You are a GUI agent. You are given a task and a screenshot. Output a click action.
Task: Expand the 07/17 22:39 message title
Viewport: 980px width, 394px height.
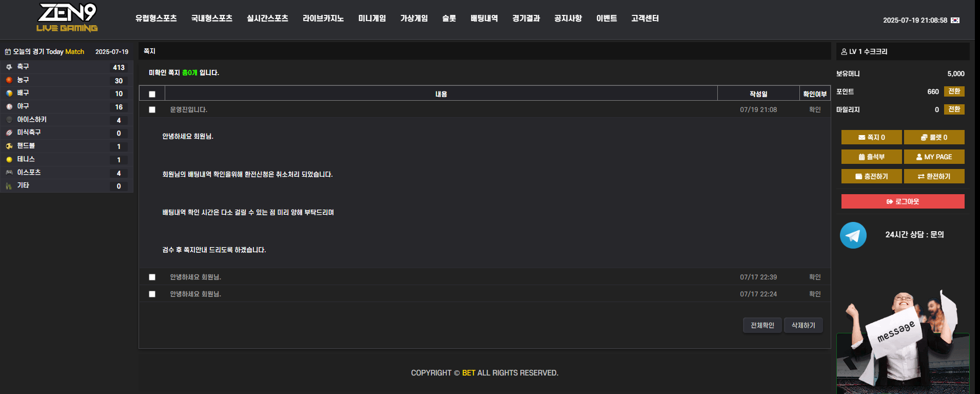click(195, 277)
